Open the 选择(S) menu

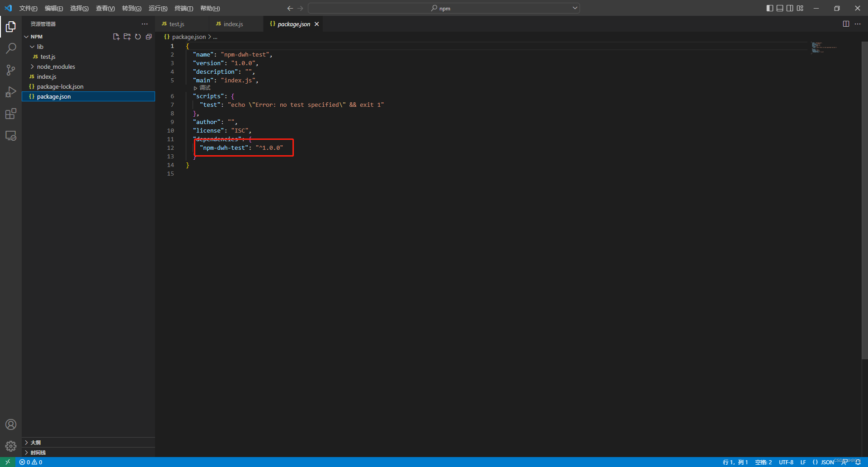point(79,8)
